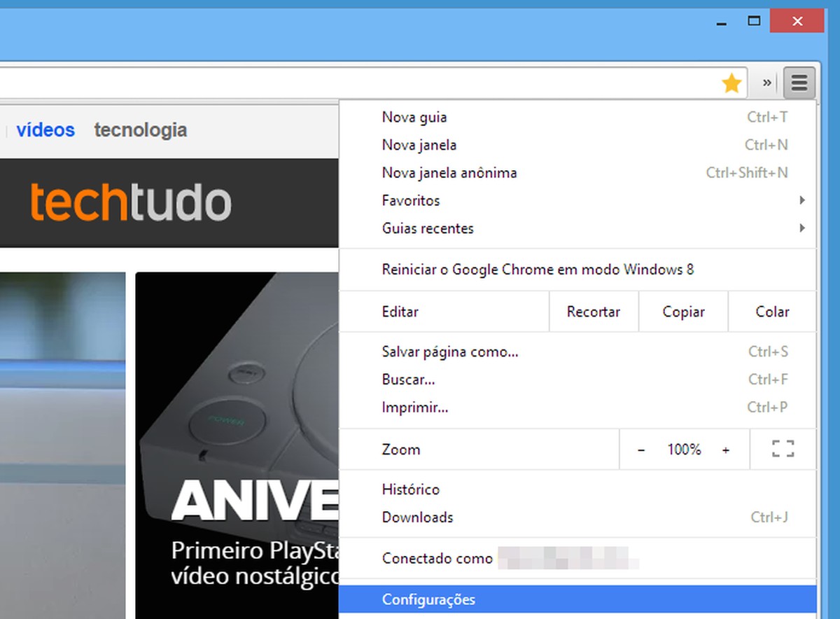Click the Copiar button

pyautogui.click(x=683, y=312)
